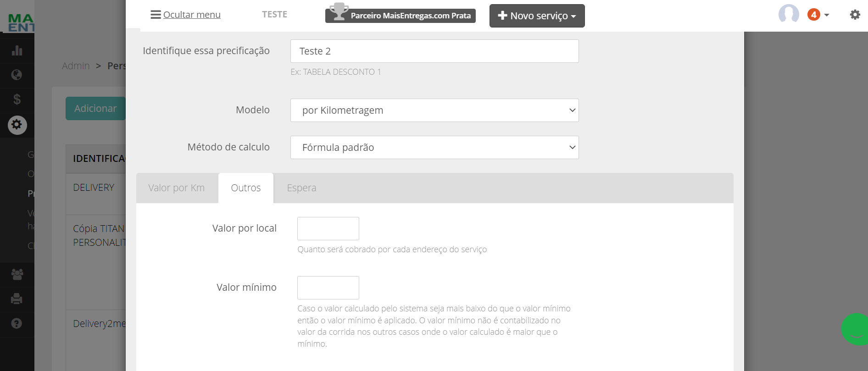
Task: Click the Valor por local input field
Action: tap(328, 228)
